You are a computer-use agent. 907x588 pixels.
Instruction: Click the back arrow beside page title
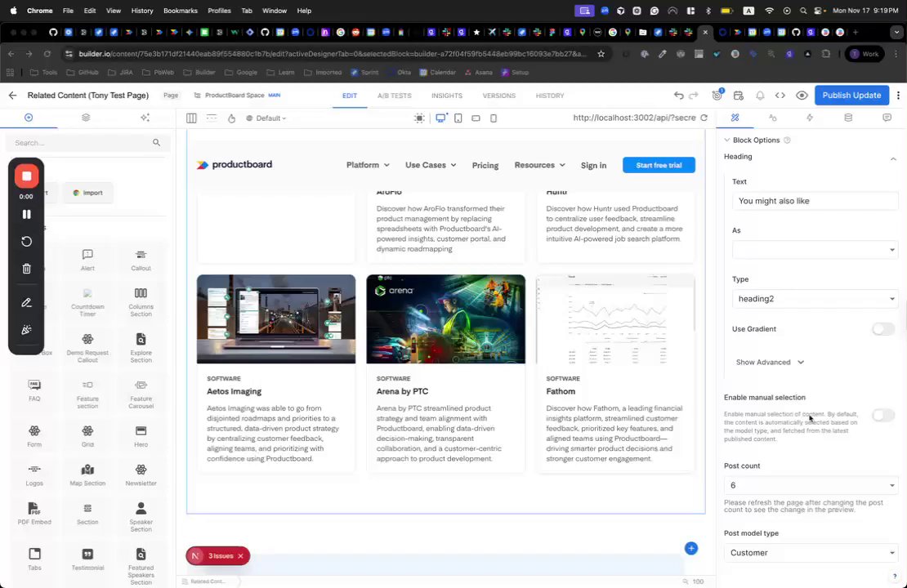coord(13,96)
